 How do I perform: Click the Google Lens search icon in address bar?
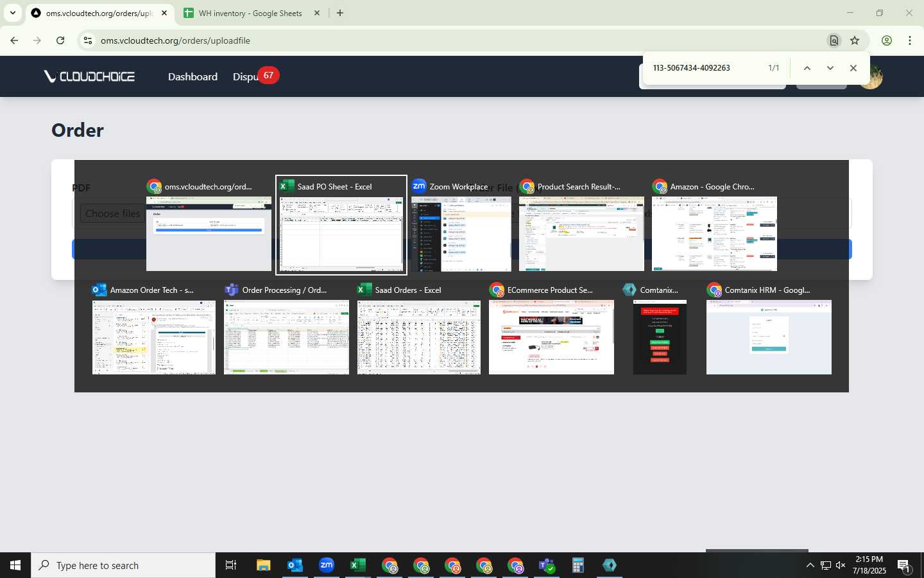pos(834,40)
